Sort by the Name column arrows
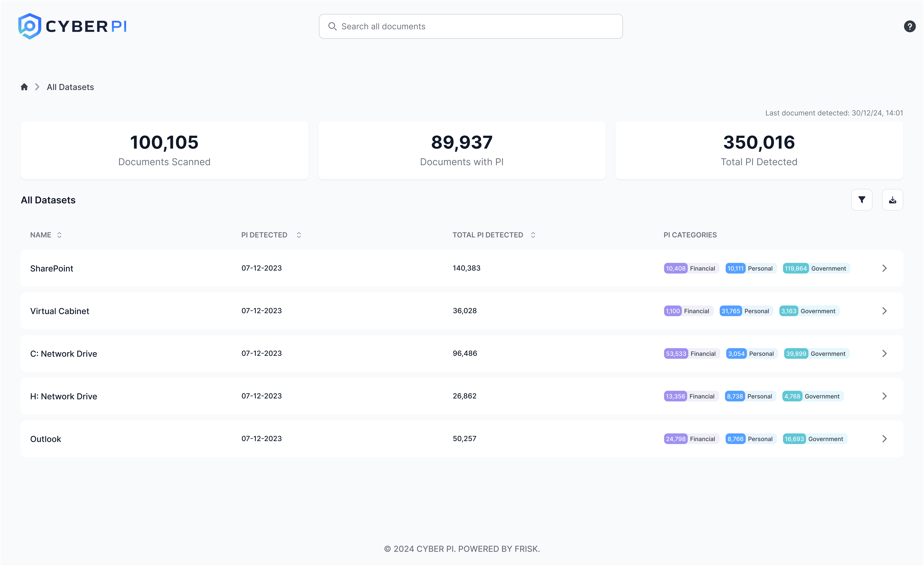The image size is (924, 566). [x=59, y=235]
